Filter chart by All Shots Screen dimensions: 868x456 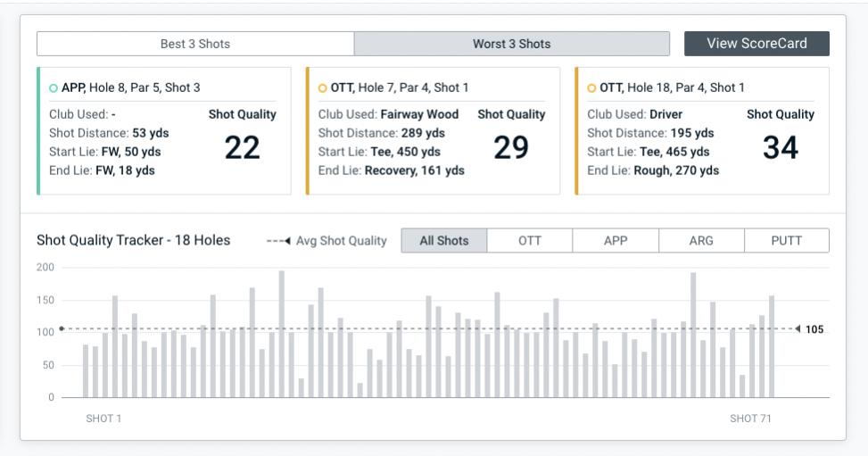click(x=444, y=241)
